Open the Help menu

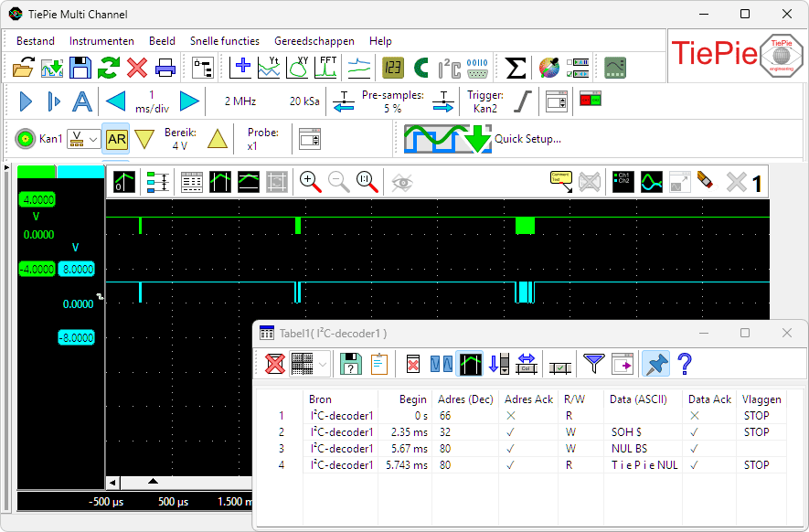pos(380,41)
